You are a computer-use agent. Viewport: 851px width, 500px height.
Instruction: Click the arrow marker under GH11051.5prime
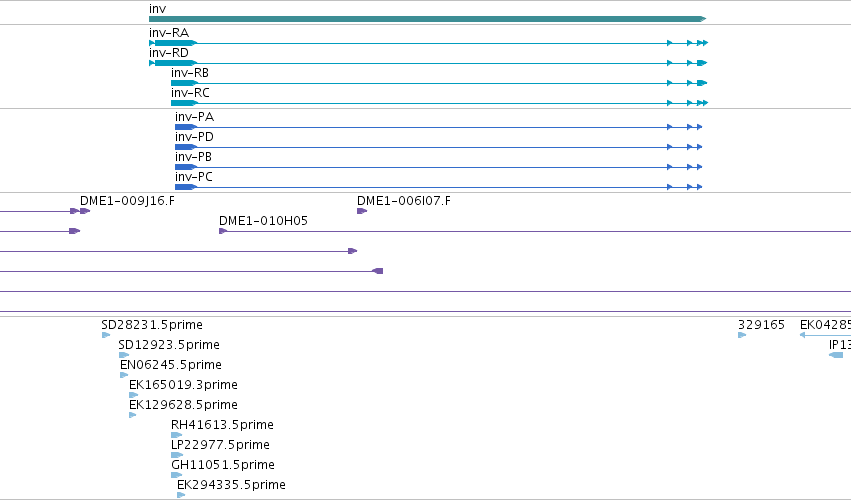176,475
